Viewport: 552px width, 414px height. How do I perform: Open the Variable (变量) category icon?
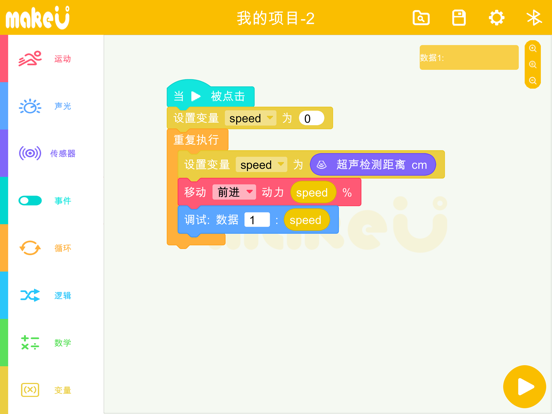(x=30, y=390)
